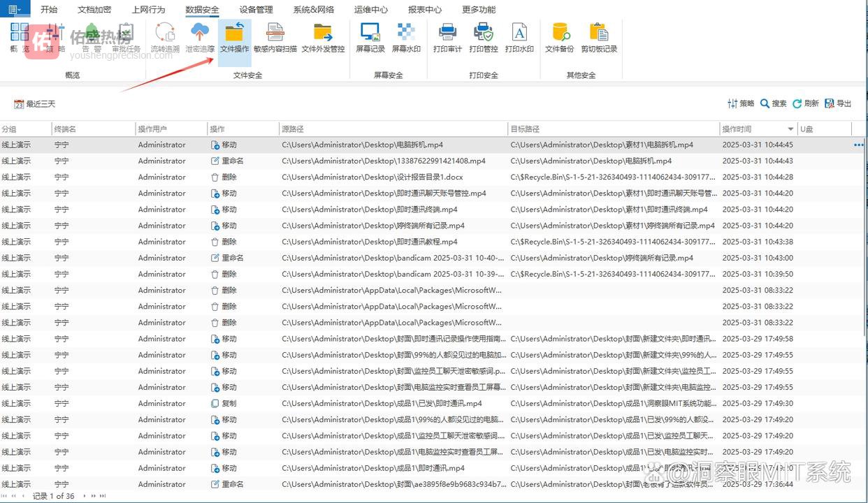Expand the 最近三天 date range selector
The image size is (868, 503).
(x=35, y=104)
